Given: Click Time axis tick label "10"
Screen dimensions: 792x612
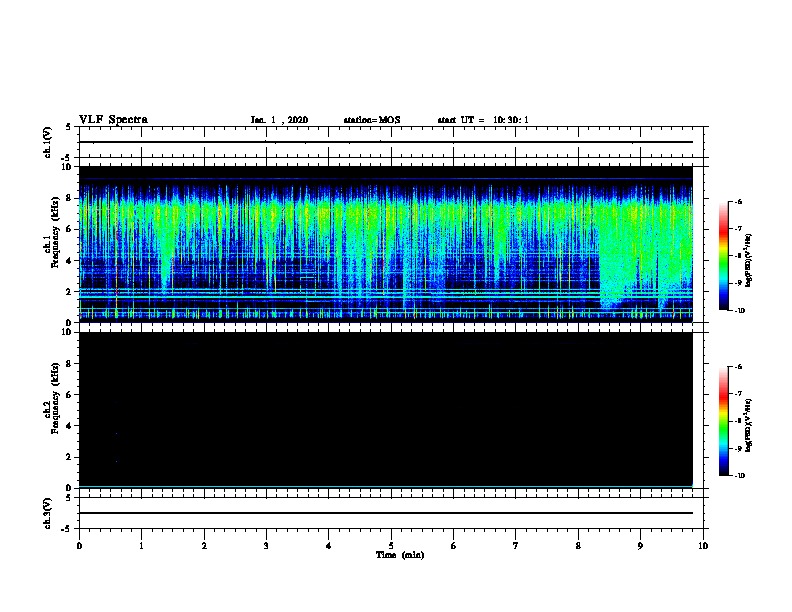Looking at the screenshot, I should click(x=703, y=545).
